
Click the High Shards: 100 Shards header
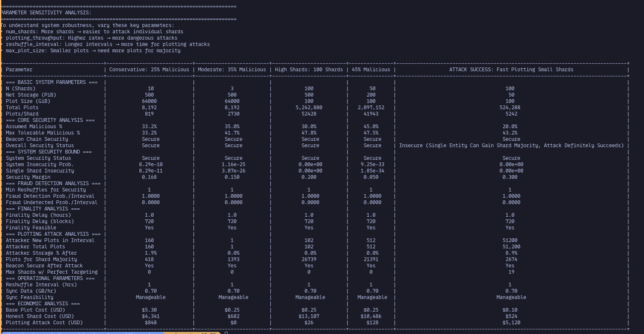(x=309, y=70)
